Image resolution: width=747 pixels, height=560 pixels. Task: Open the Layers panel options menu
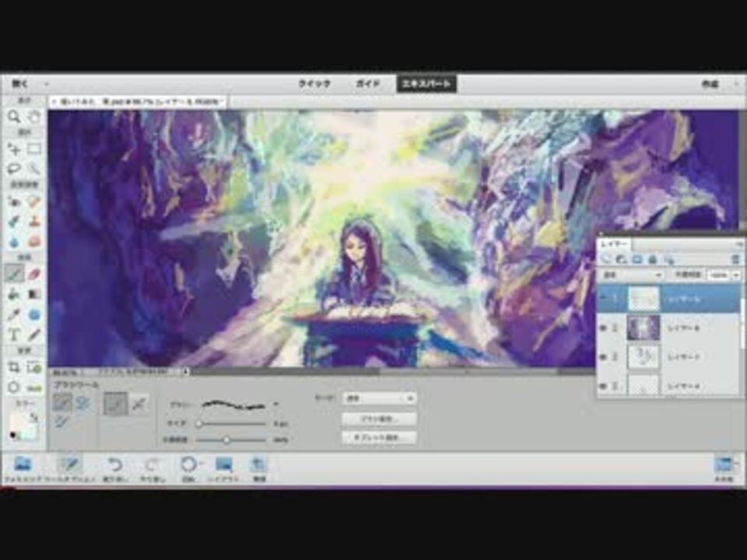click(738, 243)
